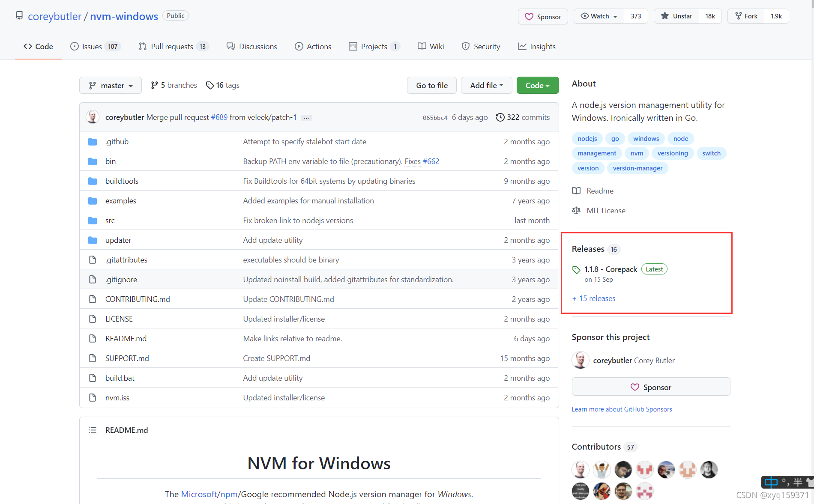Open the + 15 releases link
The width and height of the screenshot is (814, 504).
tap(594, 298)
